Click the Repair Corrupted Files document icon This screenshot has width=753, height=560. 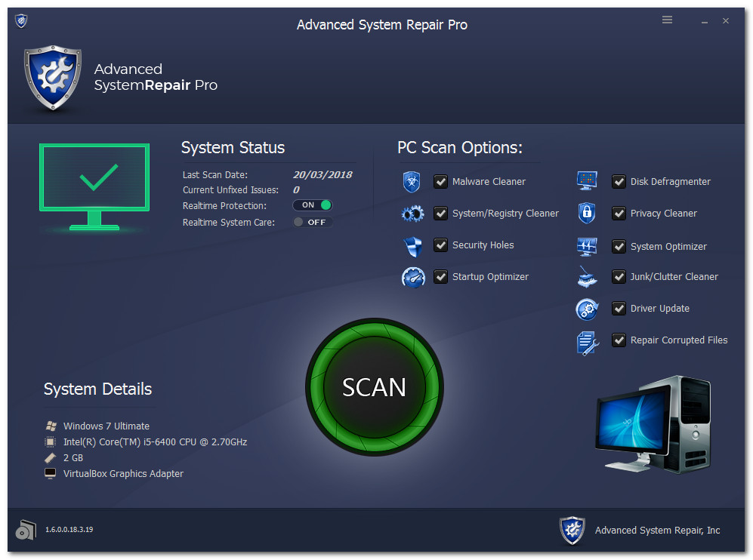[x=588, y=343]
